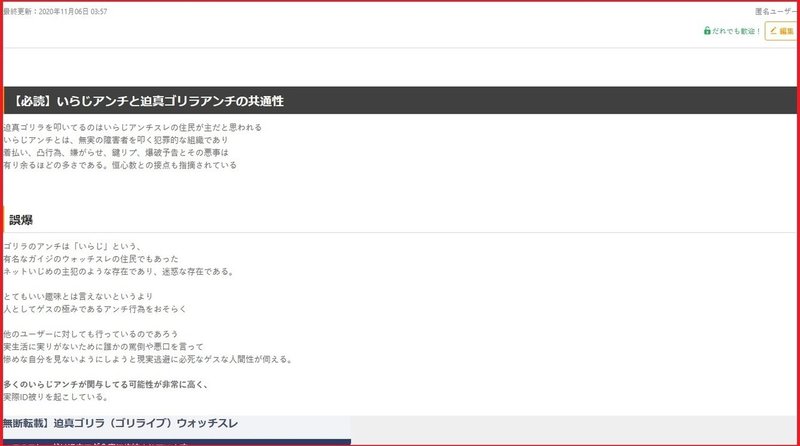Click the 匿名ユーザー text in the header
800x446 pixels.
[776, 11]
